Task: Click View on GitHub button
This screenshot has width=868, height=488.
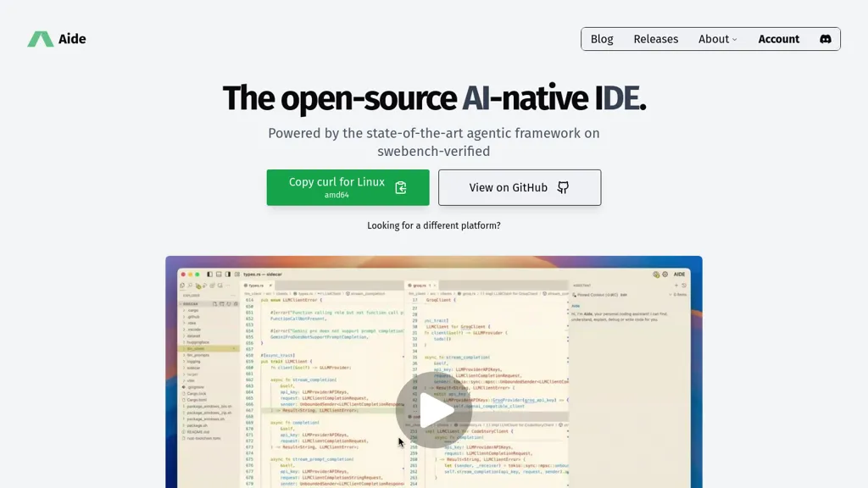Action: coord(520,187)
